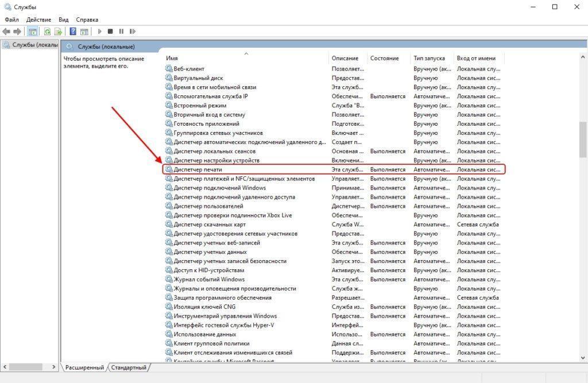588x383 pixels.
Task: Open the Вид menu
Action: [63, 20]
